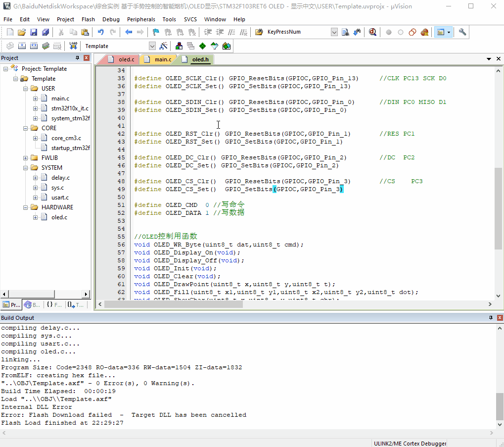The height and width of the screenshot is (447, 504).
Task: Comment out the selection icon
Action: tap(232, 32)
